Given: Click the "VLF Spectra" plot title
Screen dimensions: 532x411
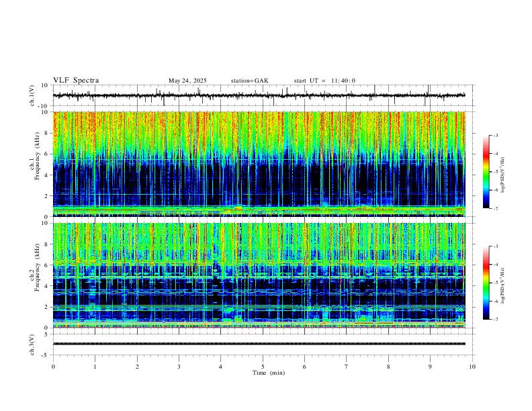Looking at the screenshot, I should [76, 81].
